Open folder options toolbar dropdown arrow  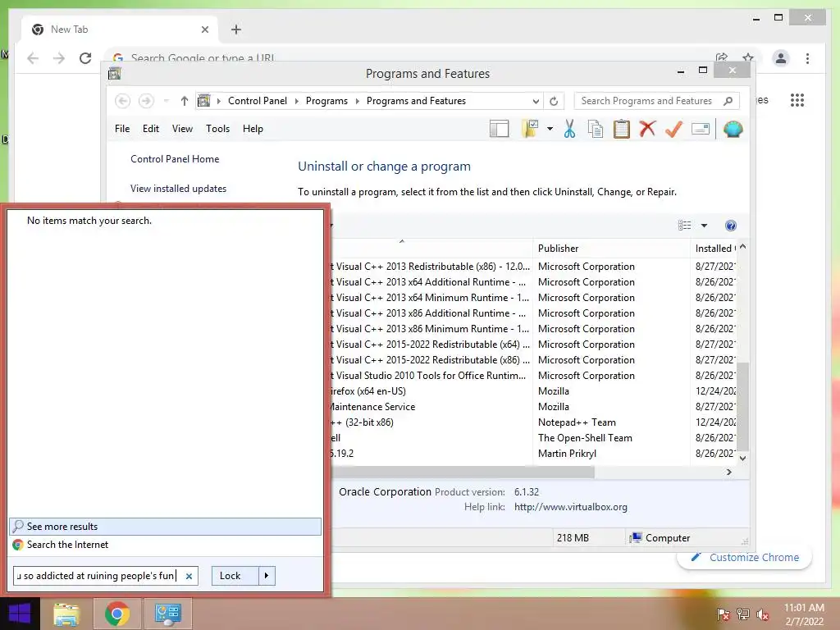(550, 129)
